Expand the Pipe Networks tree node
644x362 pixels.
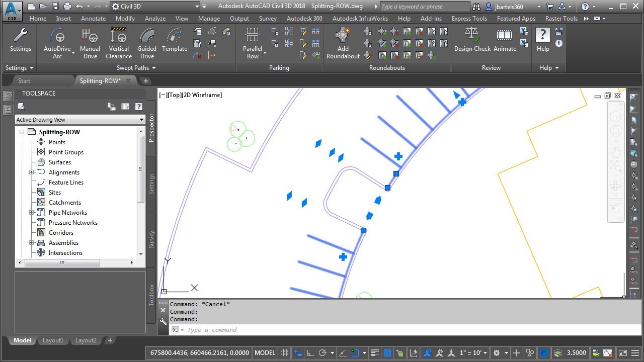pyautogui.click(x=31, y=213)
